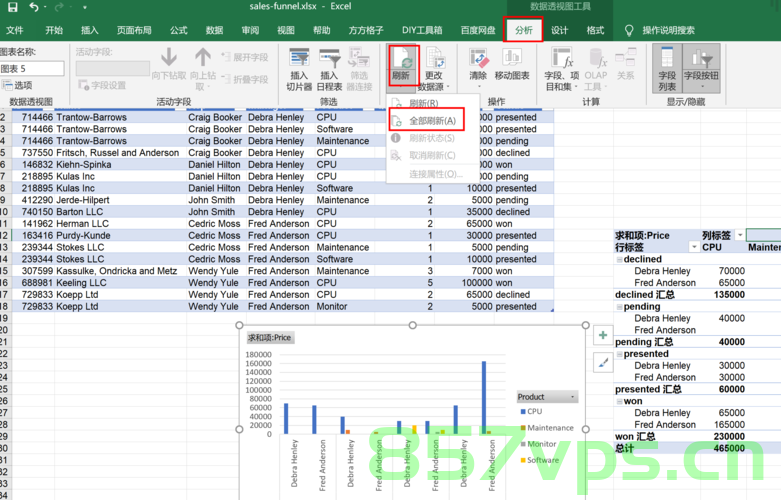Switch to the 百度网盘 tab
The width and height of the screenshot is (781, 500).
click(478, 30)
